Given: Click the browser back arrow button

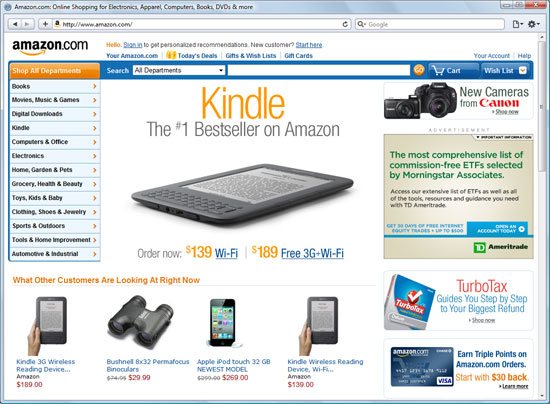Looking at the screenshot, I should (15, 24).
